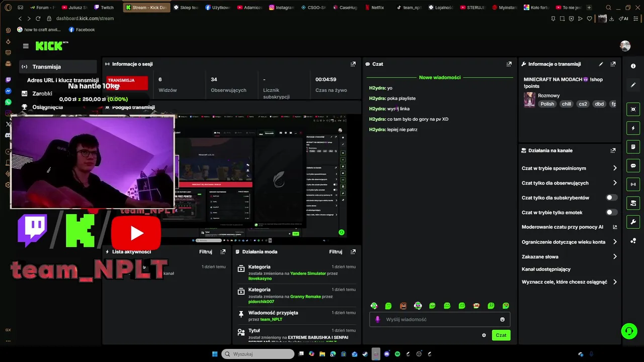
Task: Open a new browser tab with plus
Action: point(589,8)
